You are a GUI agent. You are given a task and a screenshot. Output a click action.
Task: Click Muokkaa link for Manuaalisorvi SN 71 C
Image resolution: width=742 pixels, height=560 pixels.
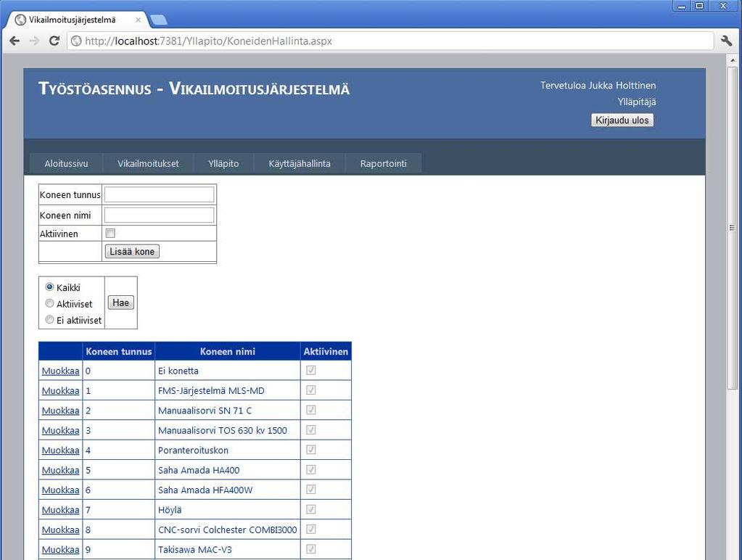(x=61, y=411)
